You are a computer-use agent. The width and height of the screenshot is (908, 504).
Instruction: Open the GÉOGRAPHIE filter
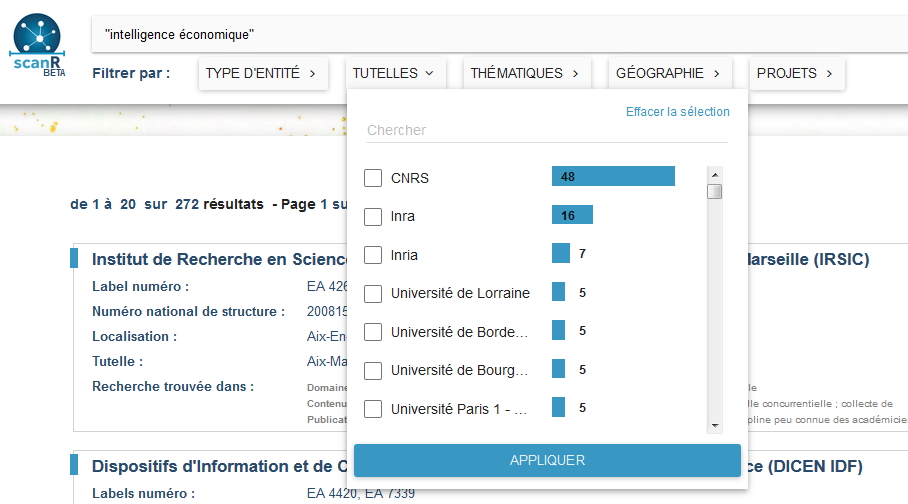coord(670,74)
